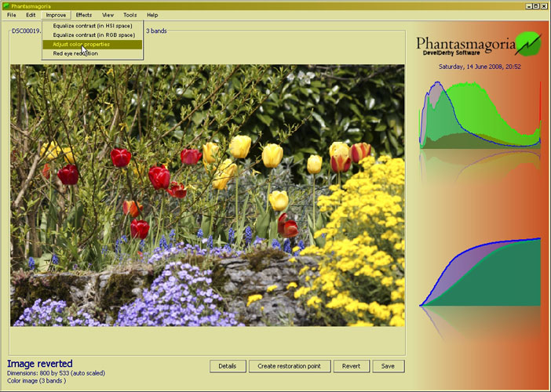Viewport: 551px width, 392px height.
Task: Choose Equalize contrast (in RGB space)
Action: (93, 34)
